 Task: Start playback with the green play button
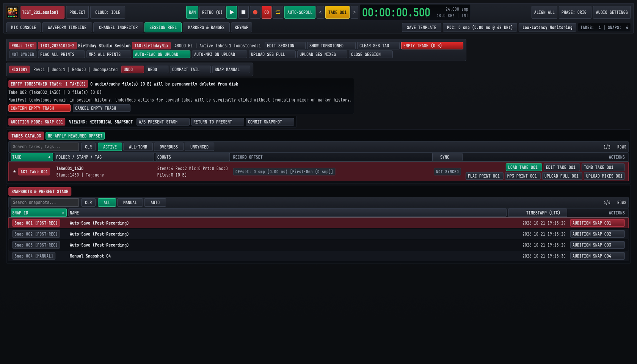pyautogui.click(x=232, y=12)
